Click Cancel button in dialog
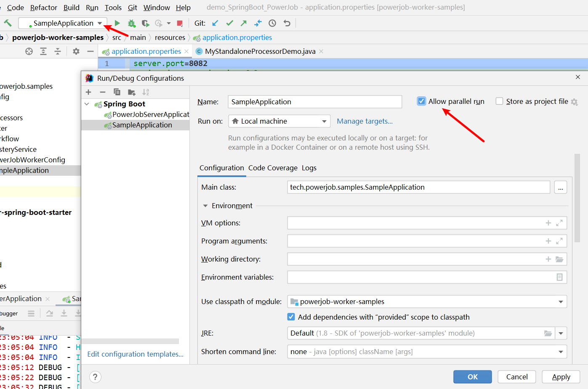The height and width of the screenshot is (389, 588). tap(517, 377)
